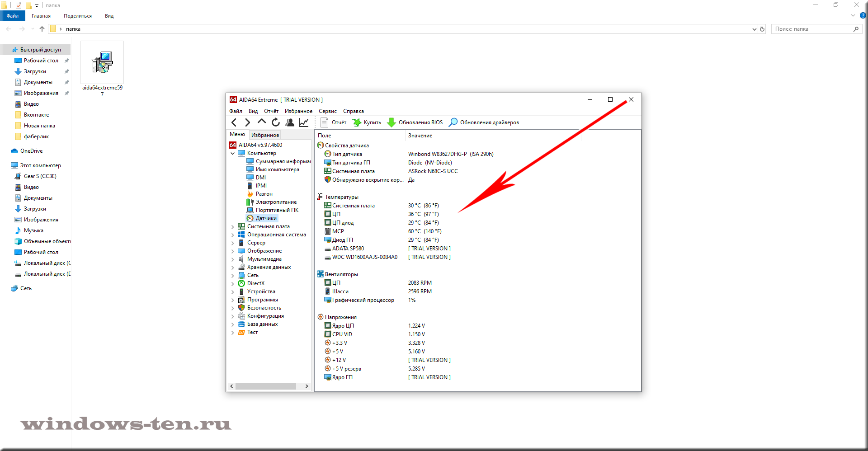Switch to the Меню tab in AIDA64
Screen dimensions: 868x451
pos(237,134)
